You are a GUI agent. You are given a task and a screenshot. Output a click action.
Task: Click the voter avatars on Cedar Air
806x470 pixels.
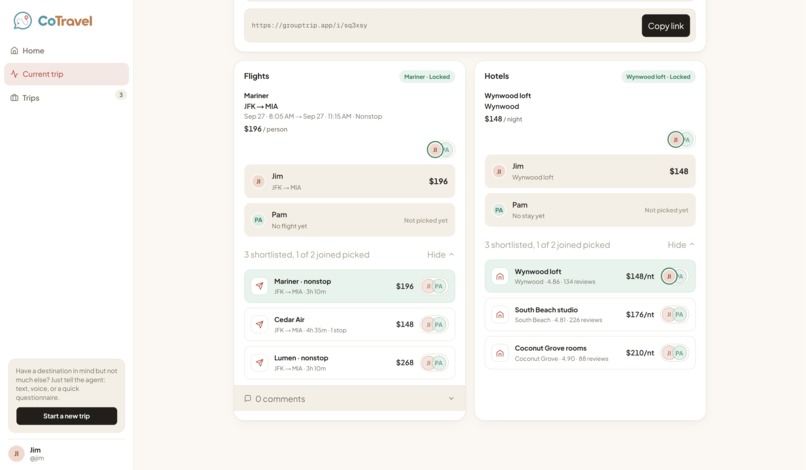point(433,324)
